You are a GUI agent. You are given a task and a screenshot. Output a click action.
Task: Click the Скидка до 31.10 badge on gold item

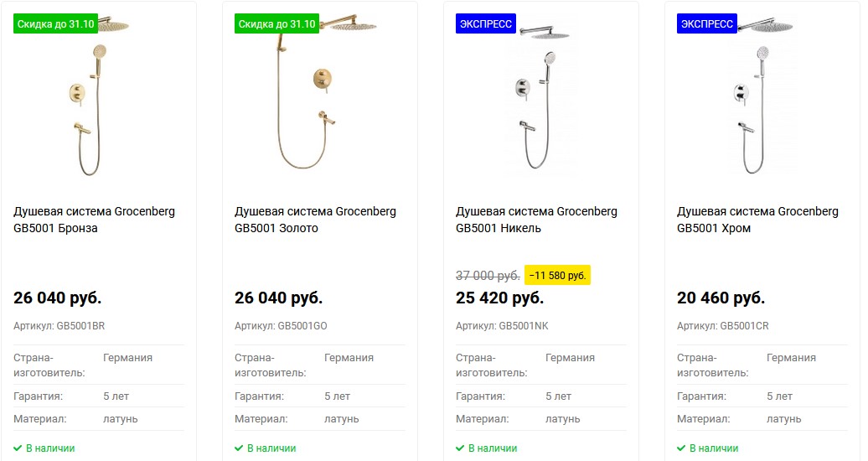click(276, 23)
